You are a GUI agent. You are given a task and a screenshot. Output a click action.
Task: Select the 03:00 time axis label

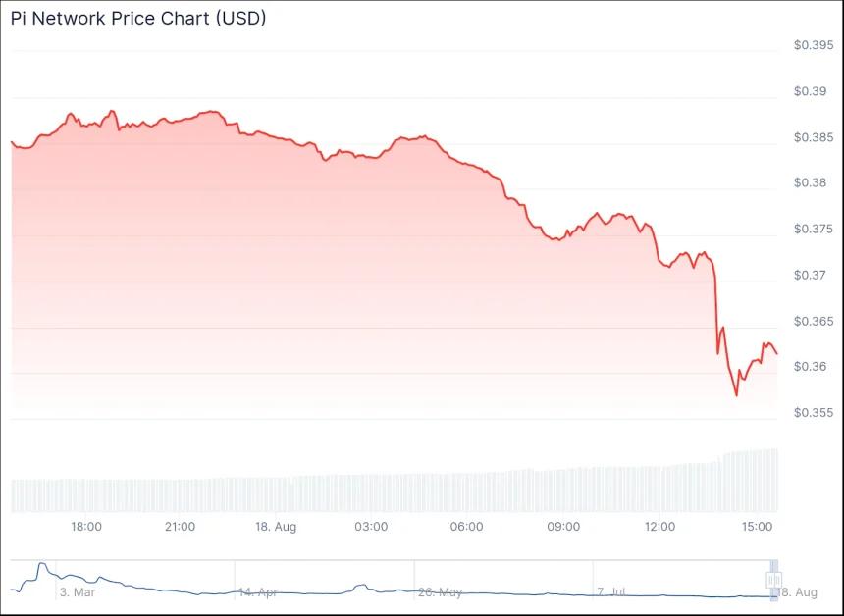click(x=371, y=527)
